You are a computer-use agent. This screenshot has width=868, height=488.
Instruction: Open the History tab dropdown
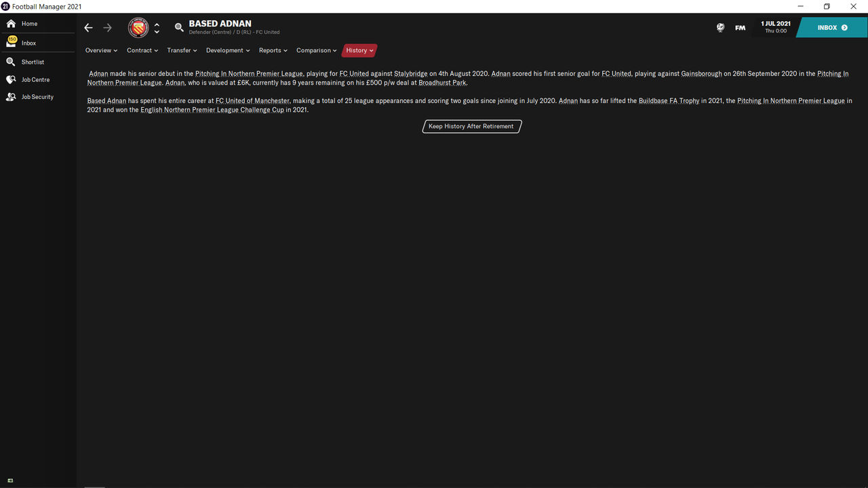point(359,50)
